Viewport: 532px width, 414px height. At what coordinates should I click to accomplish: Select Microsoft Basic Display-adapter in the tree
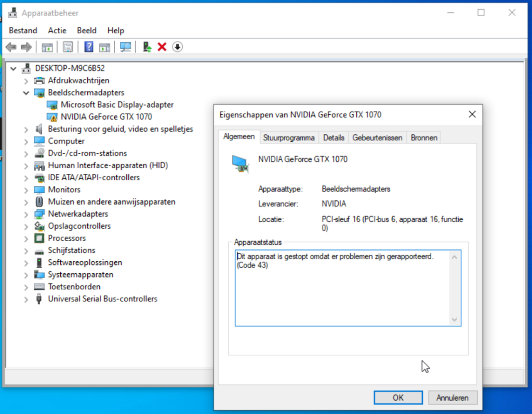click(x=117, y=104)
